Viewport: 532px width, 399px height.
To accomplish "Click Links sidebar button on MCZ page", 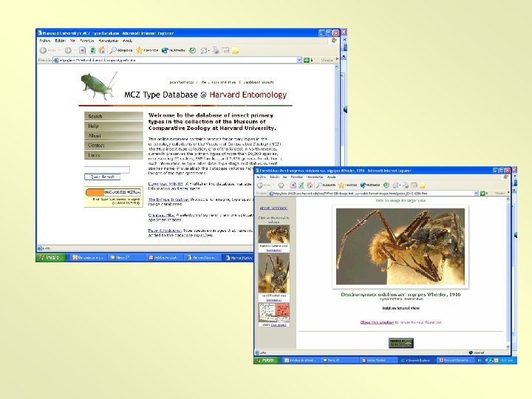I will click(113, 155).
